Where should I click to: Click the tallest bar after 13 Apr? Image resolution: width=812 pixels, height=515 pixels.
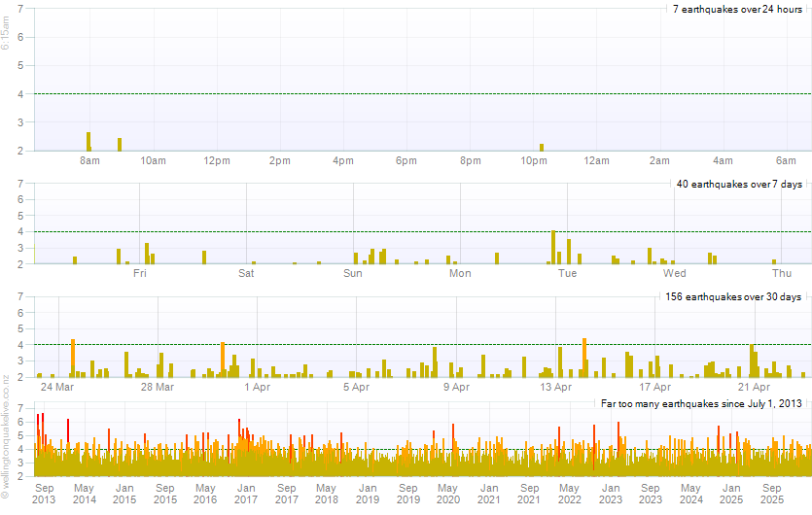[584, 357]
